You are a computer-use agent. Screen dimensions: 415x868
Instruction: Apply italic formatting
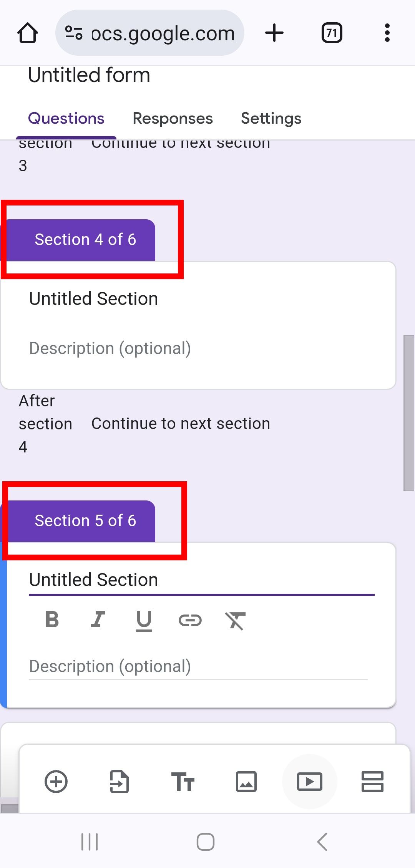[x=98, y=619]
